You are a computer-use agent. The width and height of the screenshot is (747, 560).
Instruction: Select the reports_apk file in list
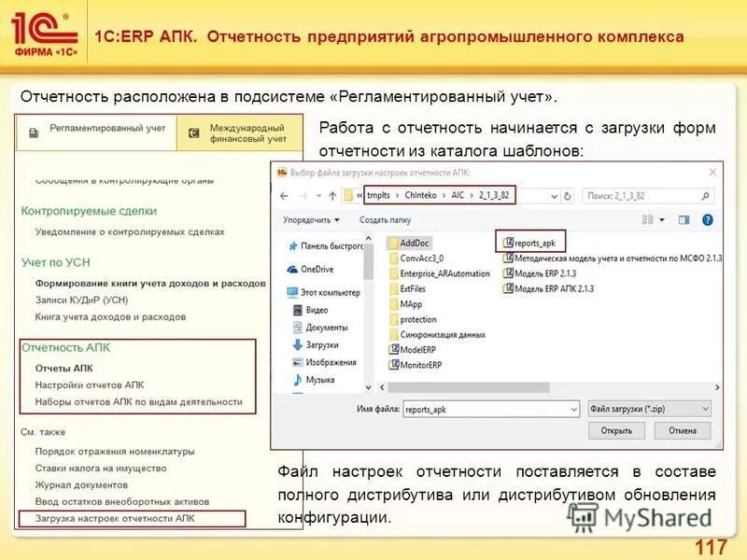[x=529, y=243]
